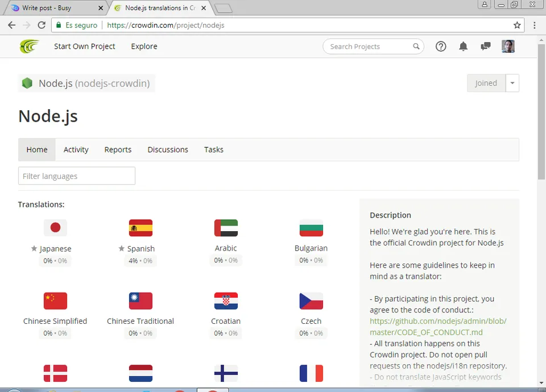Focus the Filter languages field
The height and width of the screenshot is (392, 546).
tap(77, 176)
